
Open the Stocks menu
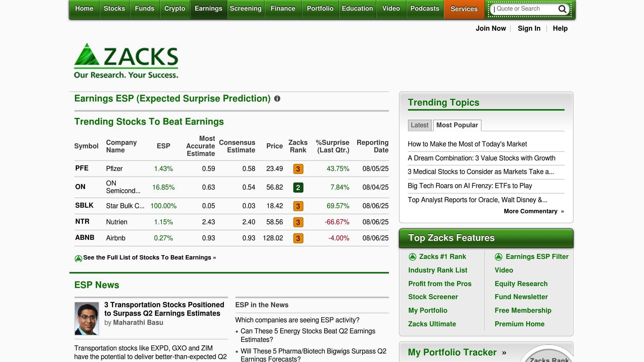pyautogui.click(x=114, y=9)
